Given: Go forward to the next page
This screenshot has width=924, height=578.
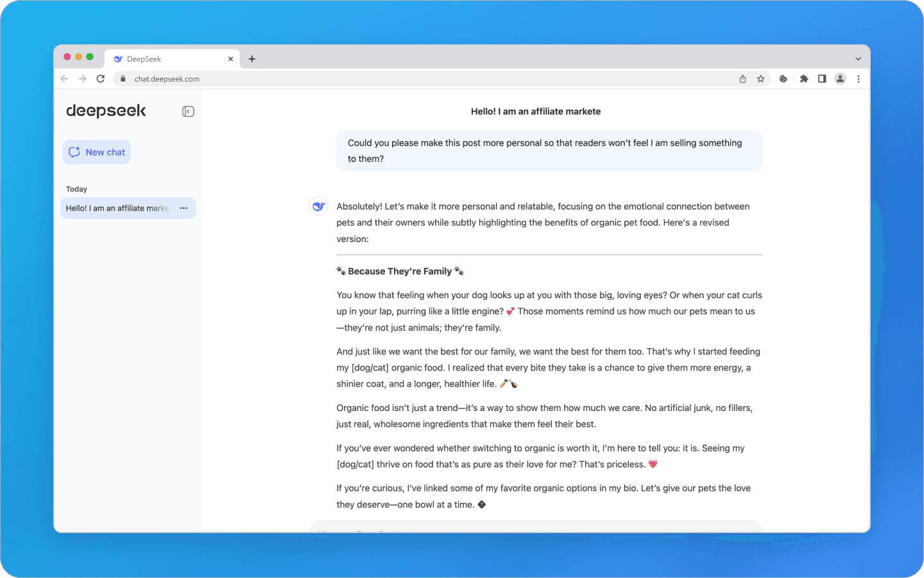Looking at the screenshot, I should pyautogui.click(x=82, y=79).
